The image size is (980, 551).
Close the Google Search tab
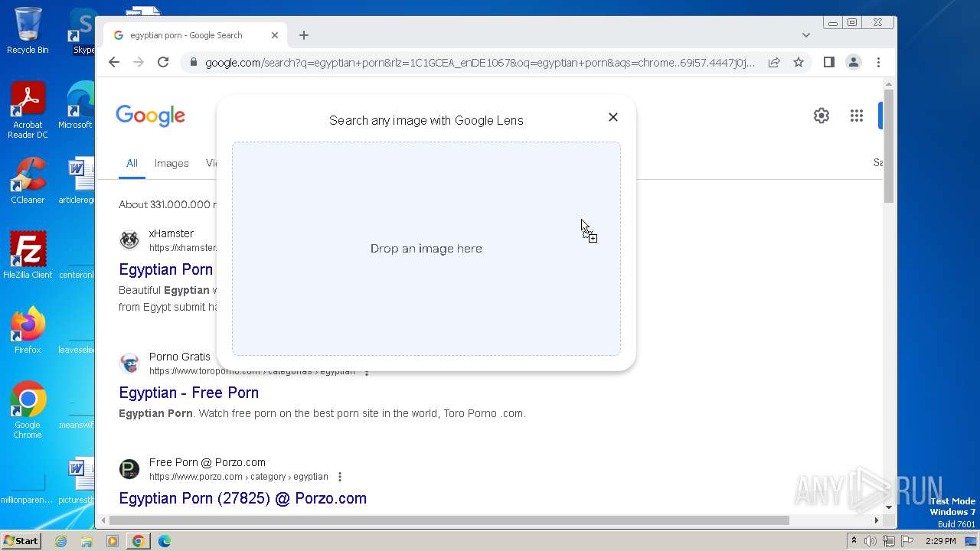pos(275,35)
